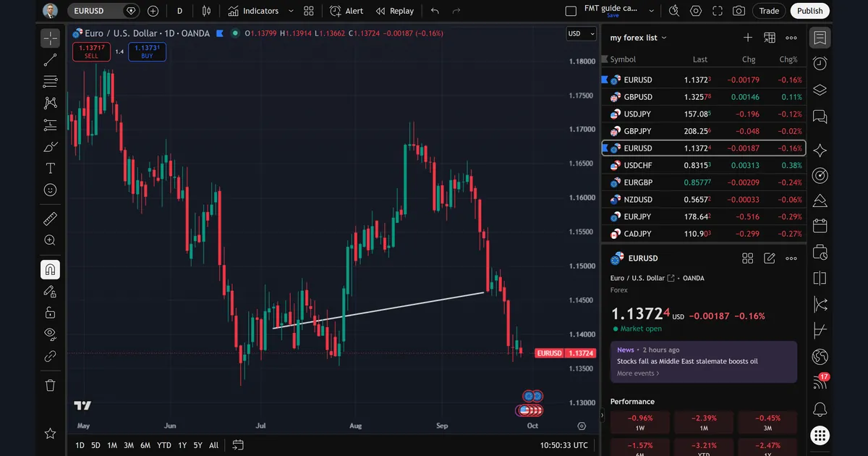The width and height of the screenshot is (868, 456).
Task: Click the red SELL price button
Action: 91,51
